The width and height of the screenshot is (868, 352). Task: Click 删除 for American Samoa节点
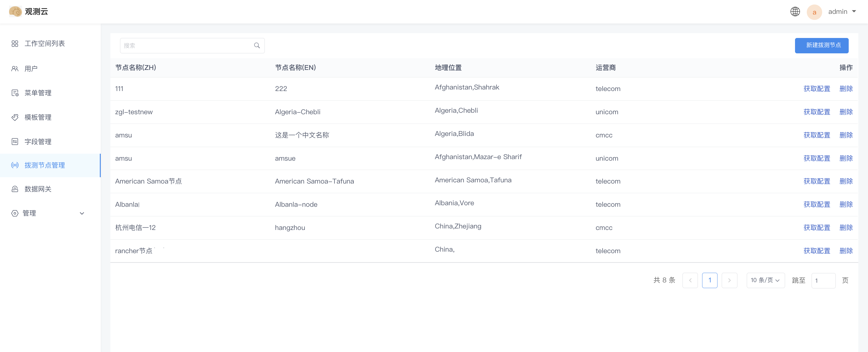(x=846, y=181)
